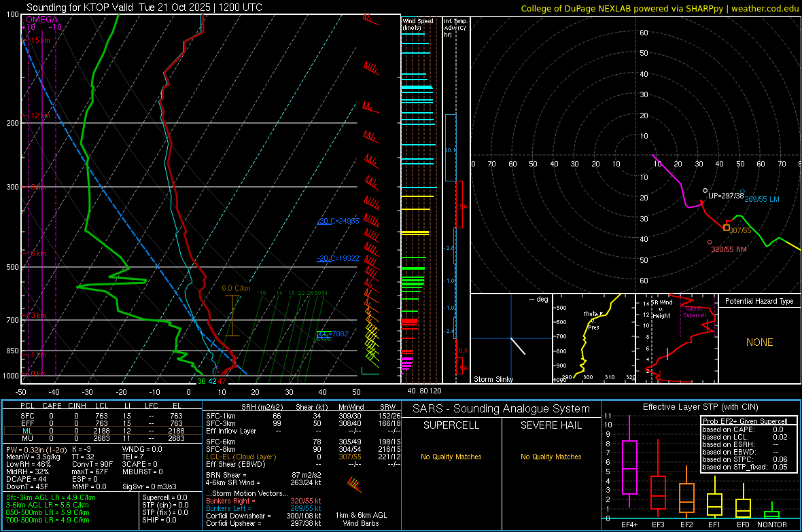Select the MU parcel row
This screenshot has width=802, height=532.
click(x=103, y=438)
